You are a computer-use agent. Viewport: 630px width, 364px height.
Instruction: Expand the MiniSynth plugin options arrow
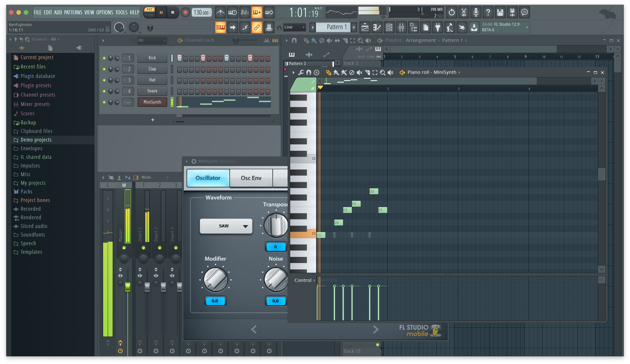[187, 161]
